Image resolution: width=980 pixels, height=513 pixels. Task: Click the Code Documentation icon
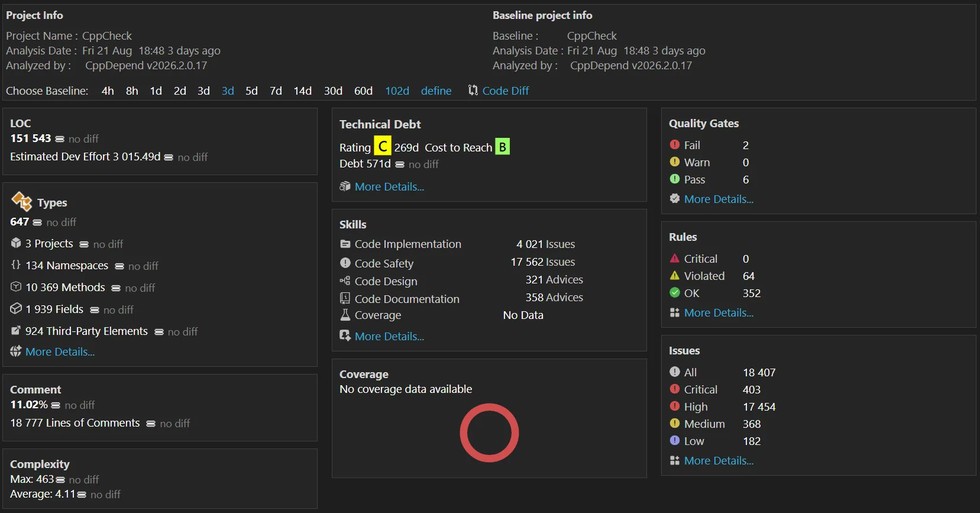[345, 298]
